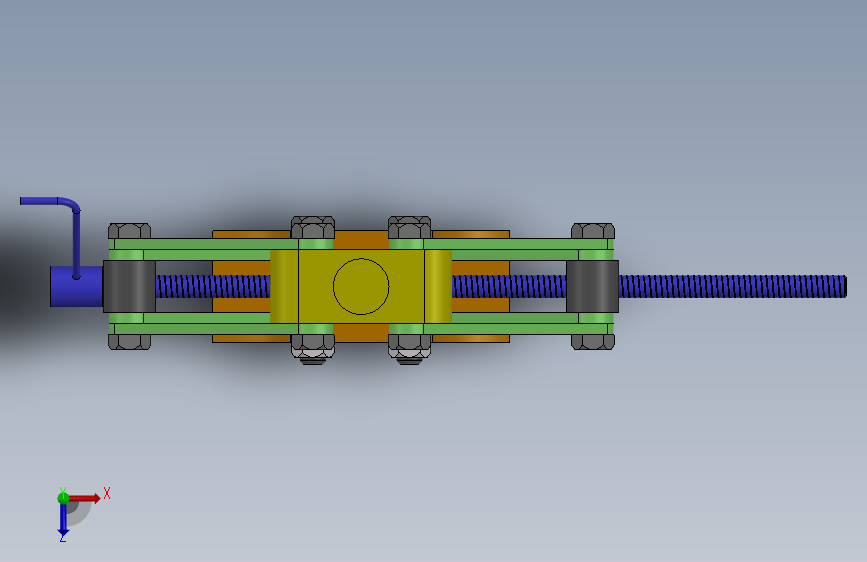Select the right dark gray pivot block
The height and width of the screenshot is (562, 867).
592,287
